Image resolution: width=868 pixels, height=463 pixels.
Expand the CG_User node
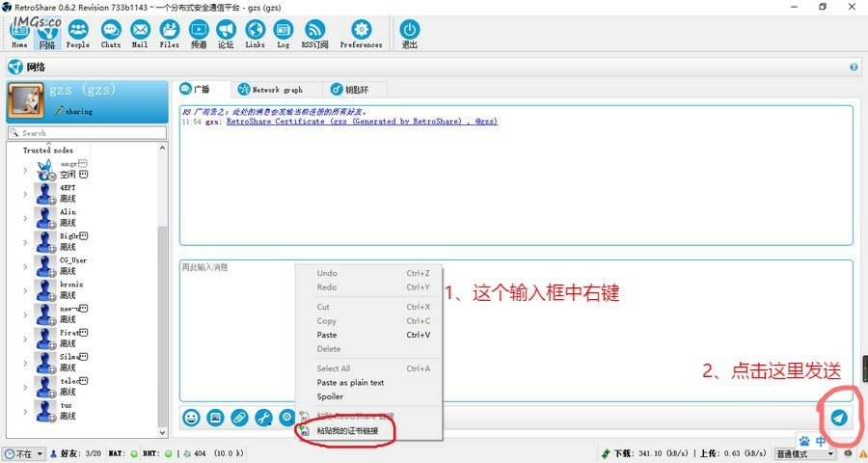pyautogui.click(x=25, y=266)
